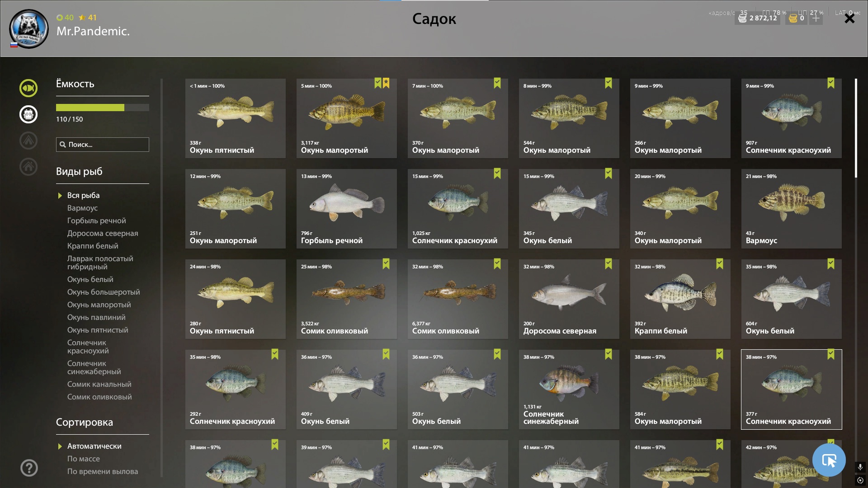Screen dimensions: 868x488
Task: Click the blue cursor button at bottom right
Action: (x=829, y=460)
